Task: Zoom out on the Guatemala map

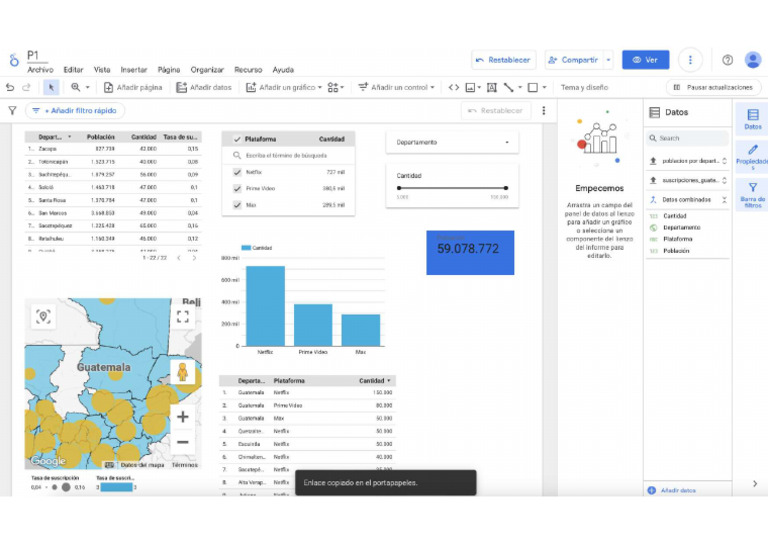Action: pos(183,442)
